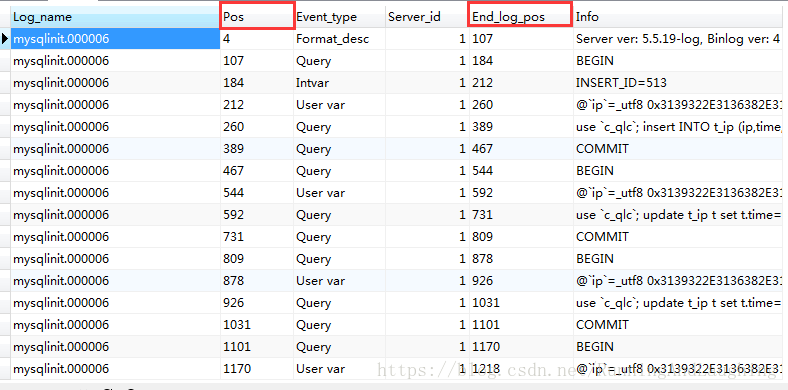Click the Event_type column header
This screenshot has width=788, height=390.
point(339,17)
